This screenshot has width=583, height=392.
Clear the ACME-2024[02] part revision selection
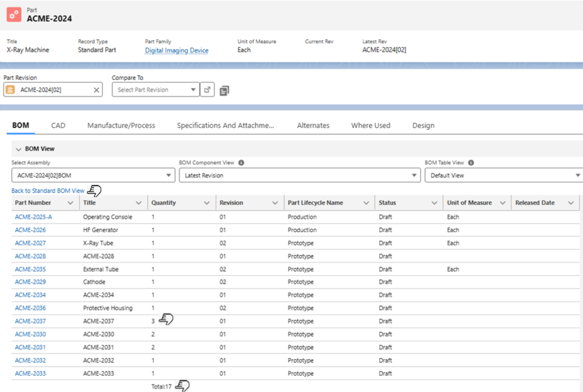coord(96,90)
